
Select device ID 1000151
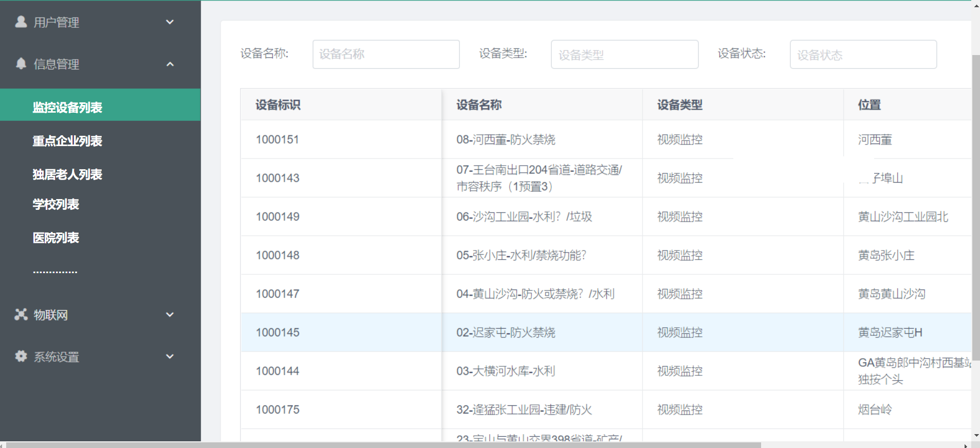click(278, 139)
